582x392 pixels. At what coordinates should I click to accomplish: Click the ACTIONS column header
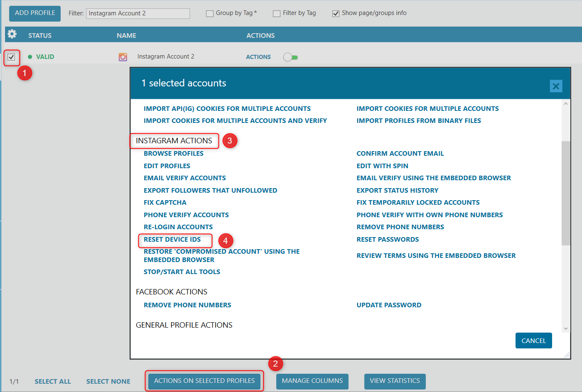(x=260, y=36)
